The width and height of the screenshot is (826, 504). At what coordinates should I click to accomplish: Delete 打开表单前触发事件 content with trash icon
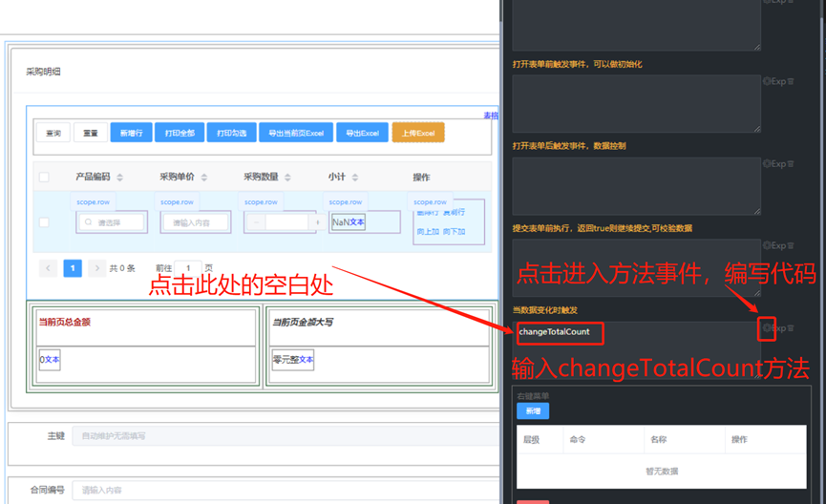click(x=790, y=81)
